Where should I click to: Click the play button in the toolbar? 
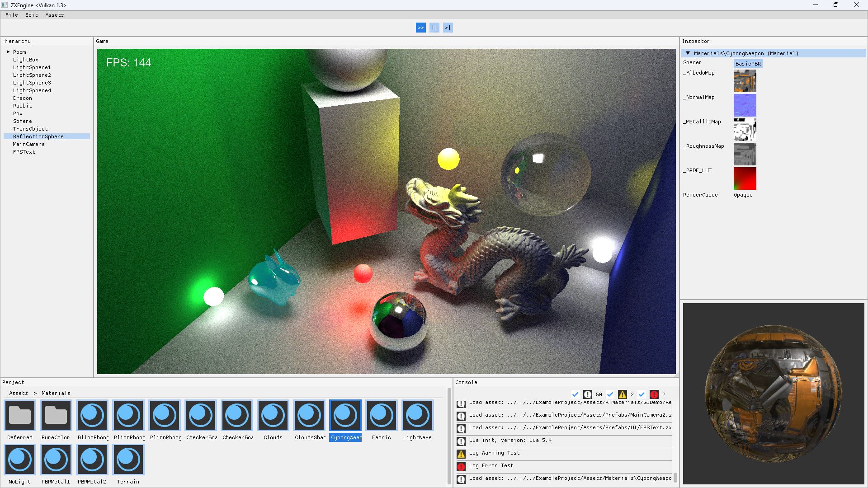(x=420, y=28)
